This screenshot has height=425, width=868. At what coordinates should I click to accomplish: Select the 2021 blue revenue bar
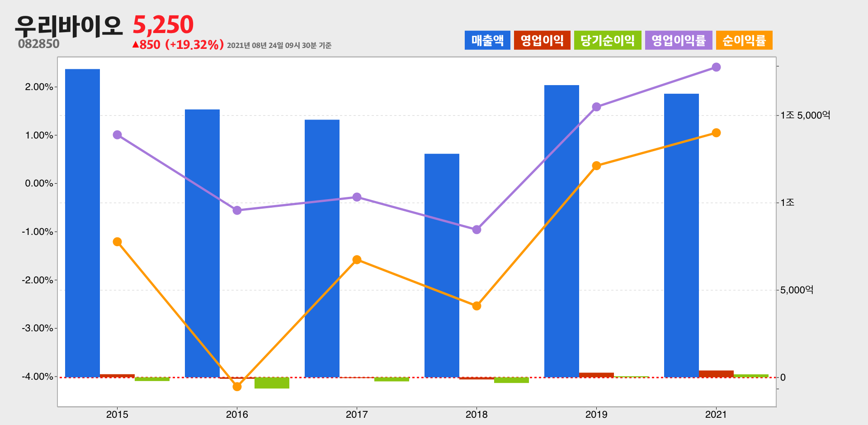[x=681, y=235]
